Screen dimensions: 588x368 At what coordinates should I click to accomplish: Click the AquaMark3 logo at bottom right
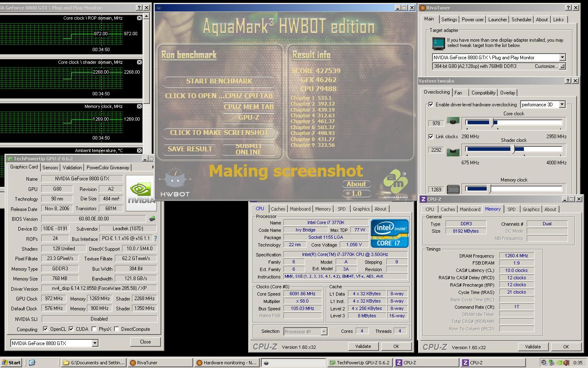(396, 184)
